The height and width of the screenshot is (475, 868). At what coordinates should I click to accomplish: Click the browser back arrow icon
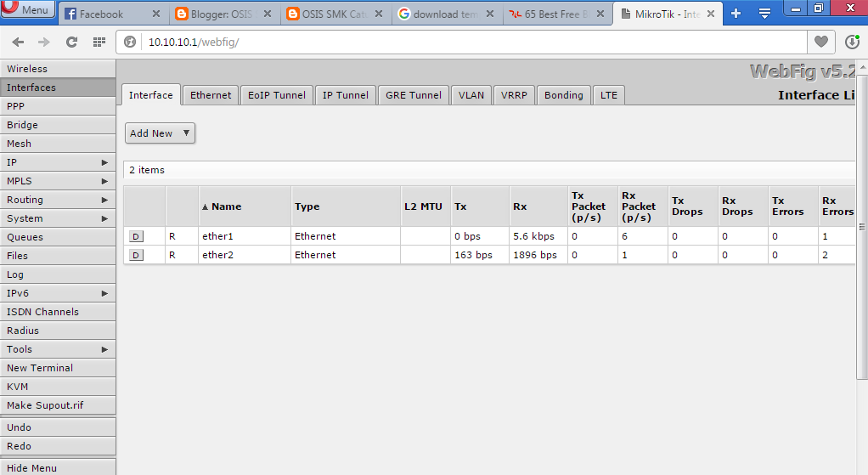point(19,42)
